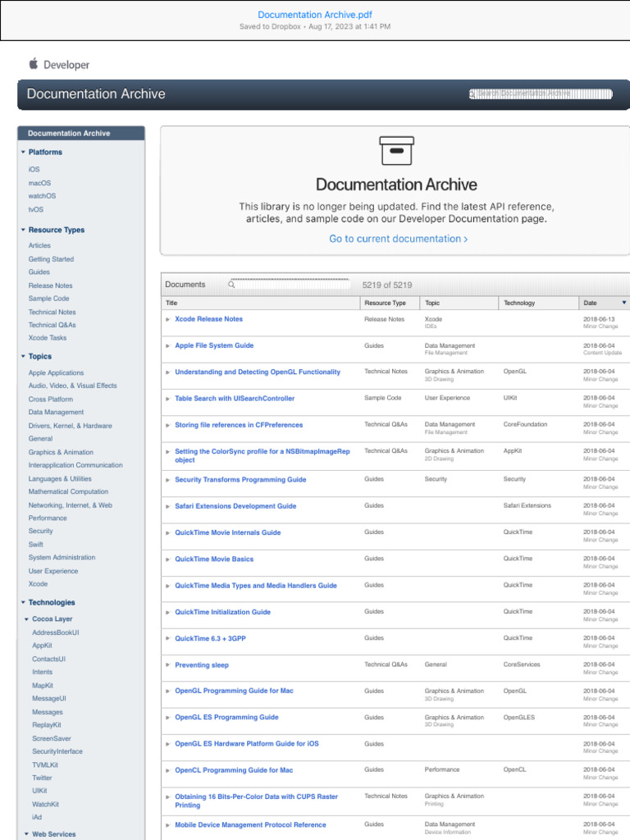Open Understanding and Detecting OpenGL Functionality

258,372
